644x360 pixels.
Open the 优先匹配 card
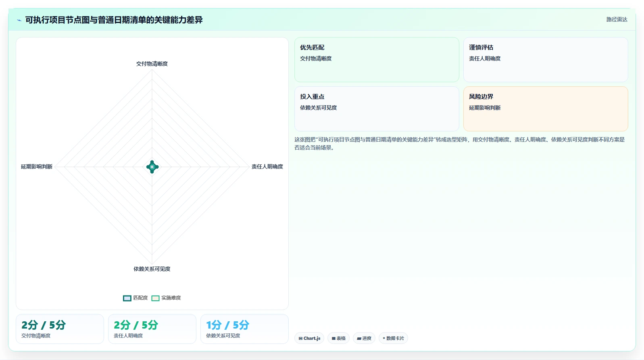coord(377,60)
